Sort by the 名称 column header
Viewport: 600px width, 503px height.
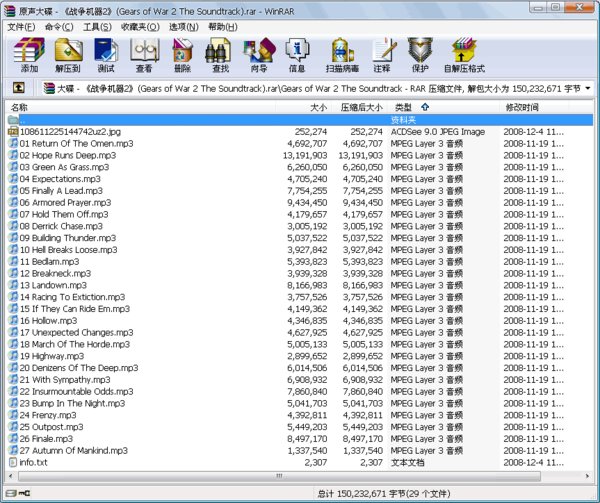coord(140,107)
